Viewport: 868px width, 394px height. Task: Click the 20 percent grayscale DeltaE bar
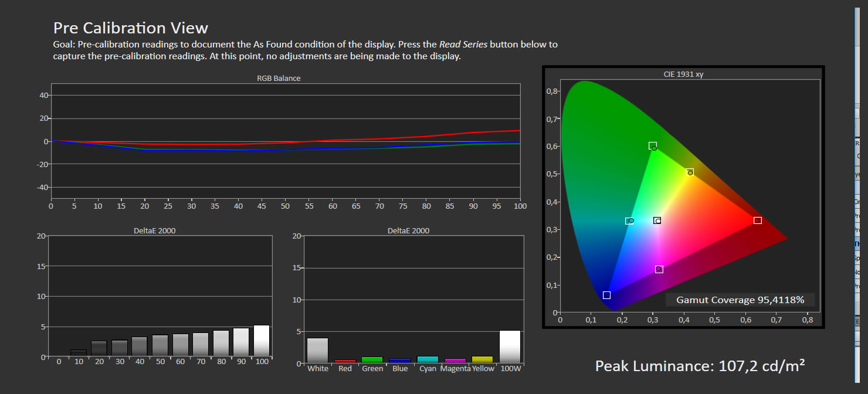[99, 348]
